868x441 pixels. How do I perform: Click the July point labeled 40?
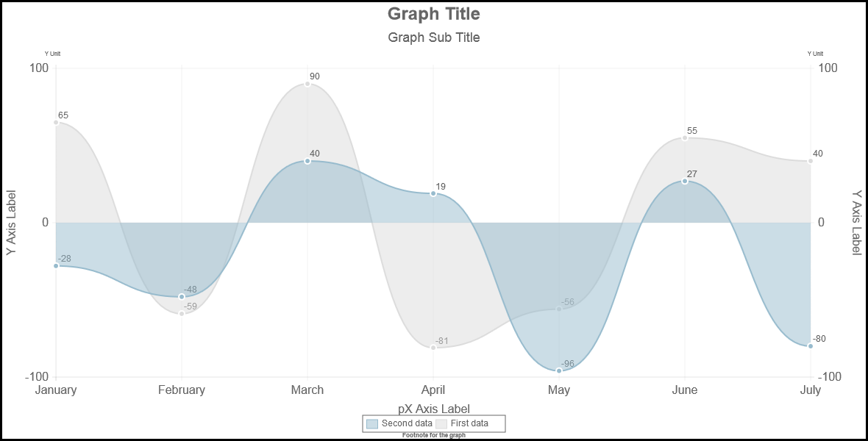coord(811,161)
